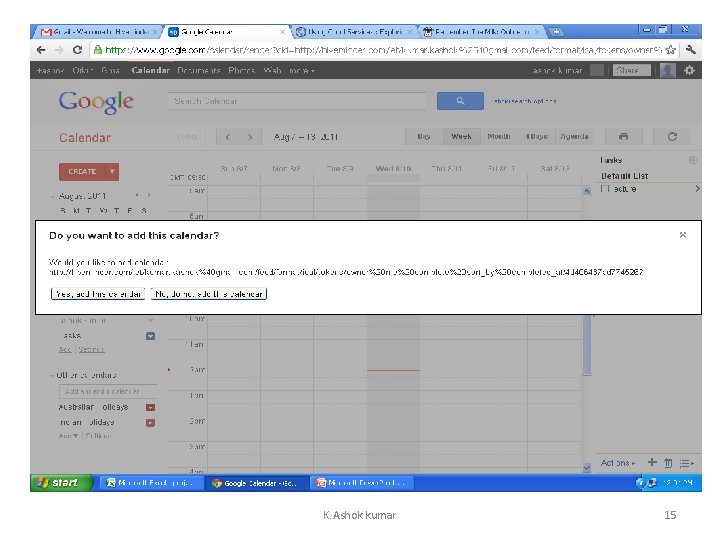This screenshot has height=540, width=720.
Task: Expand the More menu in Google bar
Action: tap(302, 71)
